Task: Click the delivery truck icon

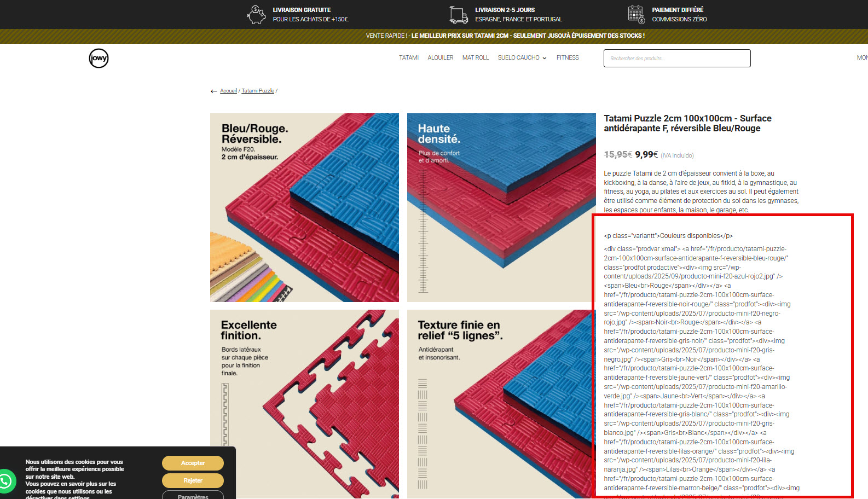Action: pyautogui.click(x=459, y=15)
